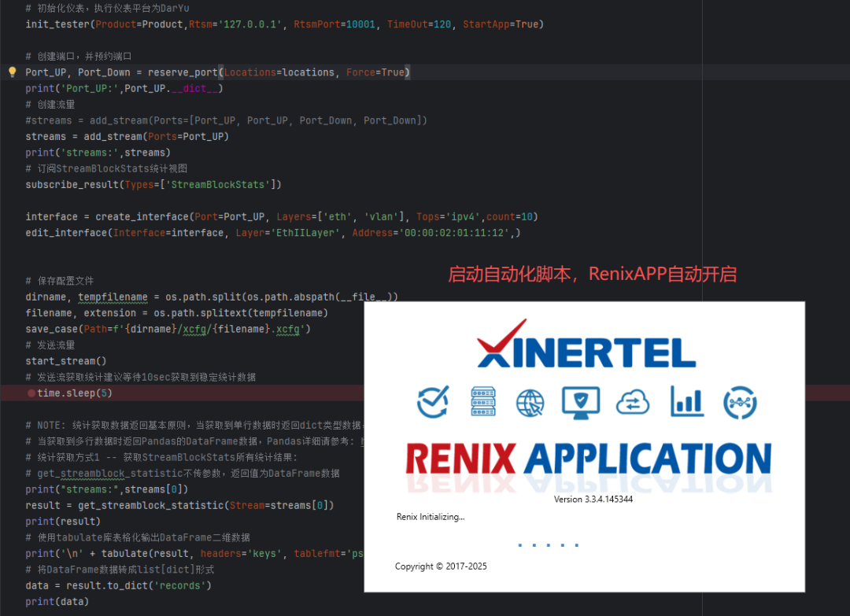Click the red Chinese annotation about RenixAPP

tap(592, 275)
